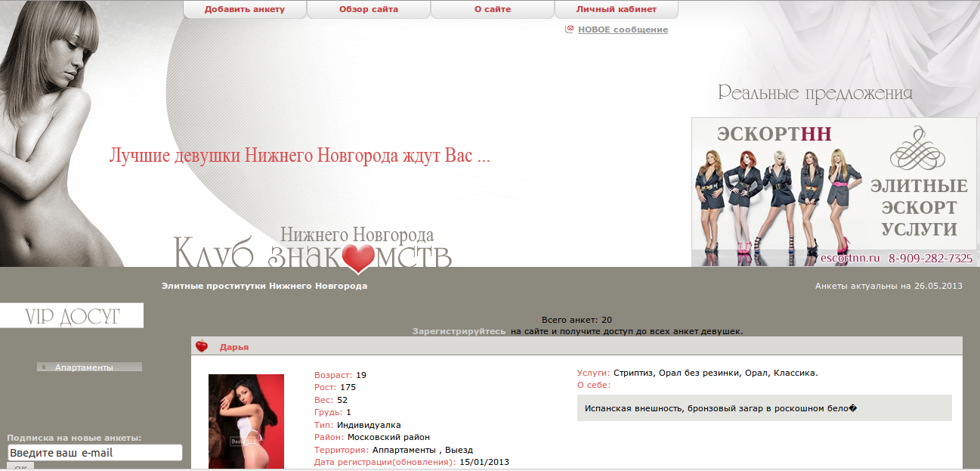Follow the Зарегистрируйтесь registration link
This screenshot has height=471, width=980.
pos(459,331)
